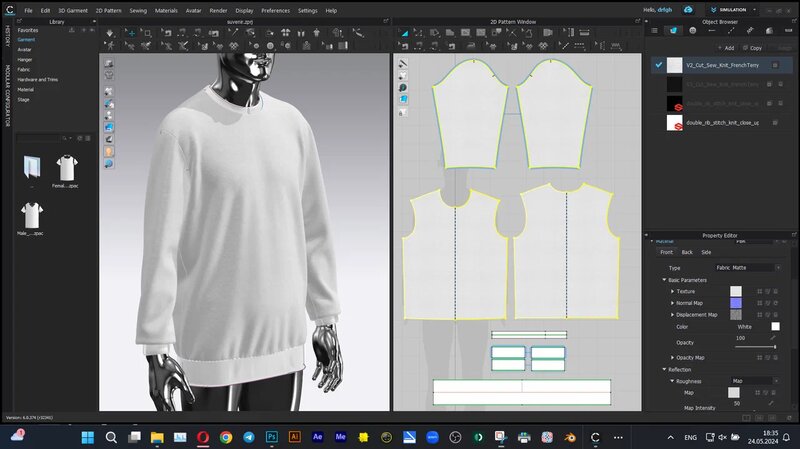Expand the Texture property row
The image size is (800, 449).
tap(672, 291)
